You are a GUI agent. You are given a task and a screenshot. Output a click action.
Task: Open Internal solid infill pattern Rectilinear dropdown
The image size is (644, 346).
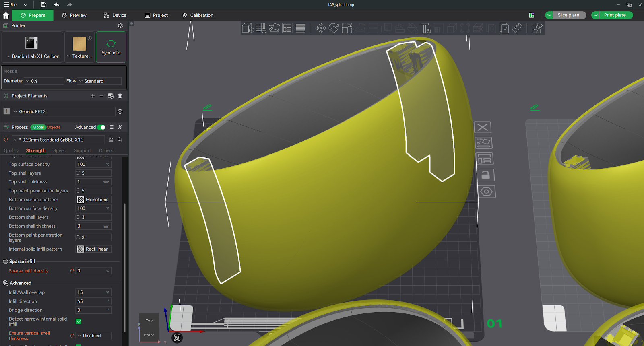tap(94, 249)
